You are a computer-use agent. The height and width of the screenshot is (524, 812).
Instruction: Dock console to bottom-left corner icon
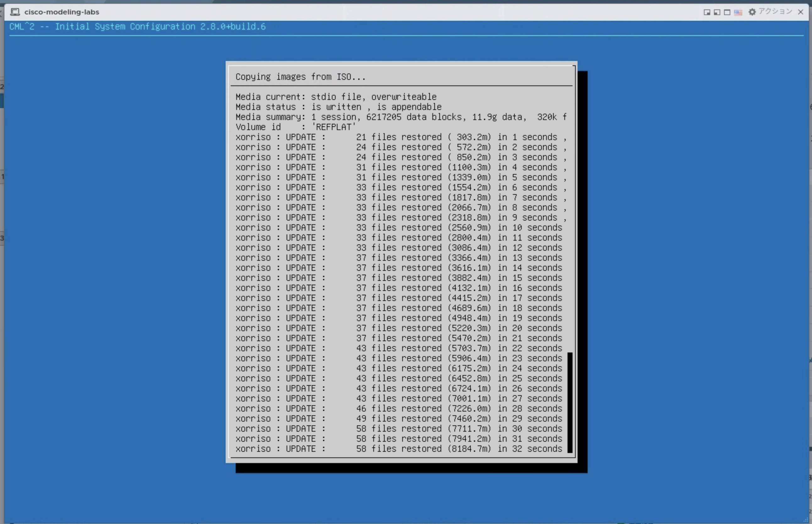(x=717, y=12)
